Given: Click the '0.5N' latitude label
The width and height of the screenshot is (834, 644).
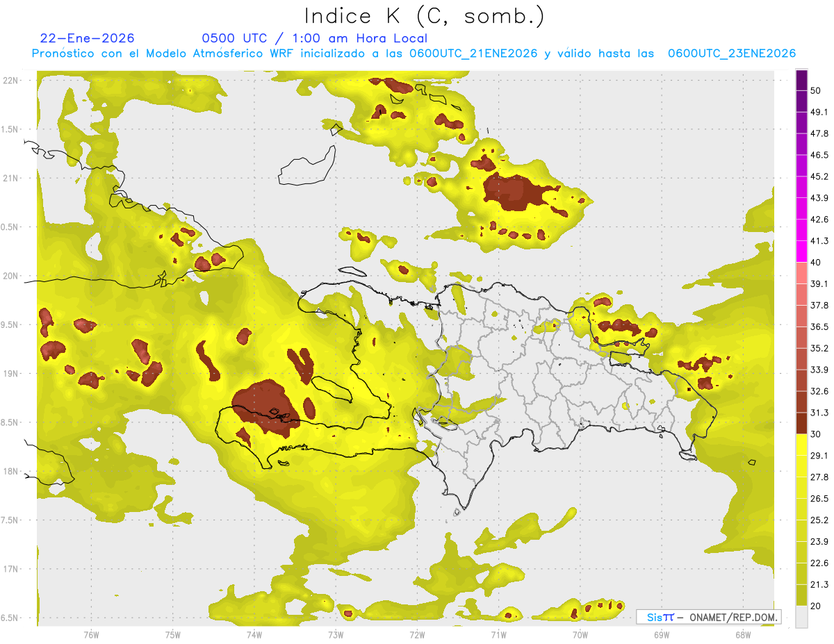Looking at the screenshot, I should click(x=10, y=227).
